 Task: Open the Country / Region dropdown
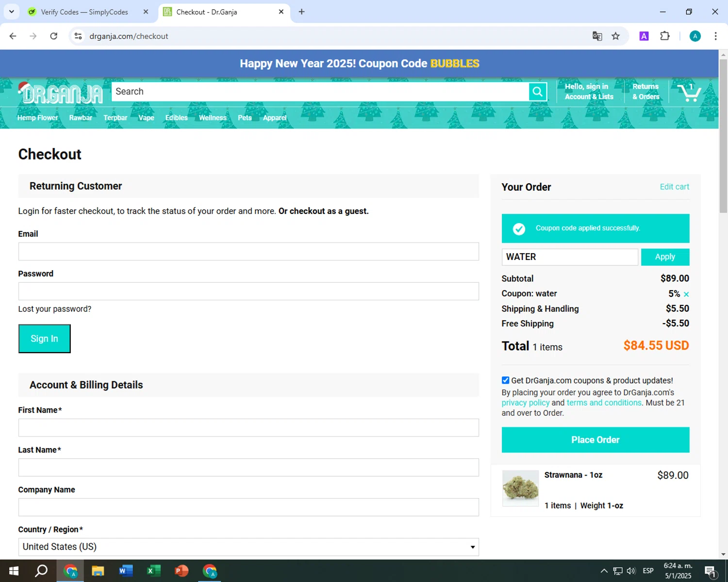click(x=248, y=547)
